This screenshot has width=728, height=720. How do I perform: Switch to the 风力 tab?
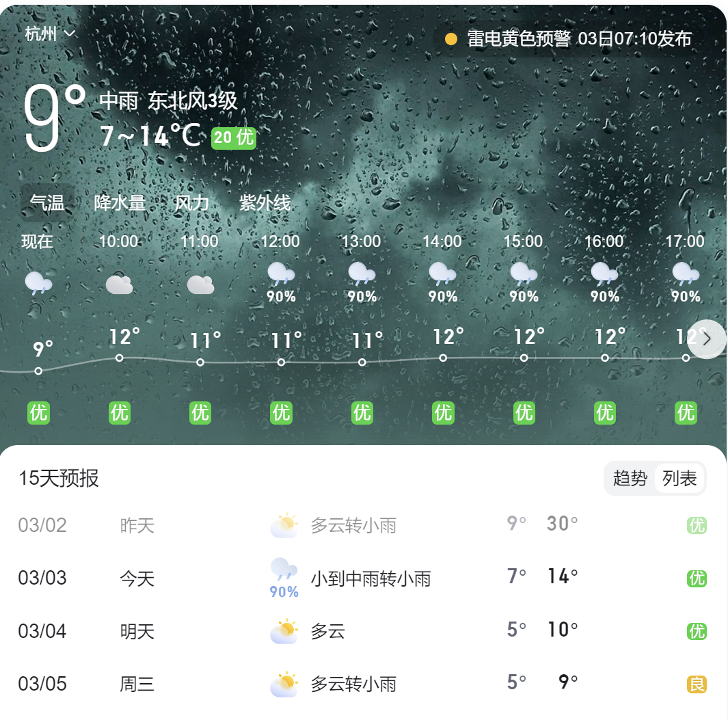(x=191, y=203)
